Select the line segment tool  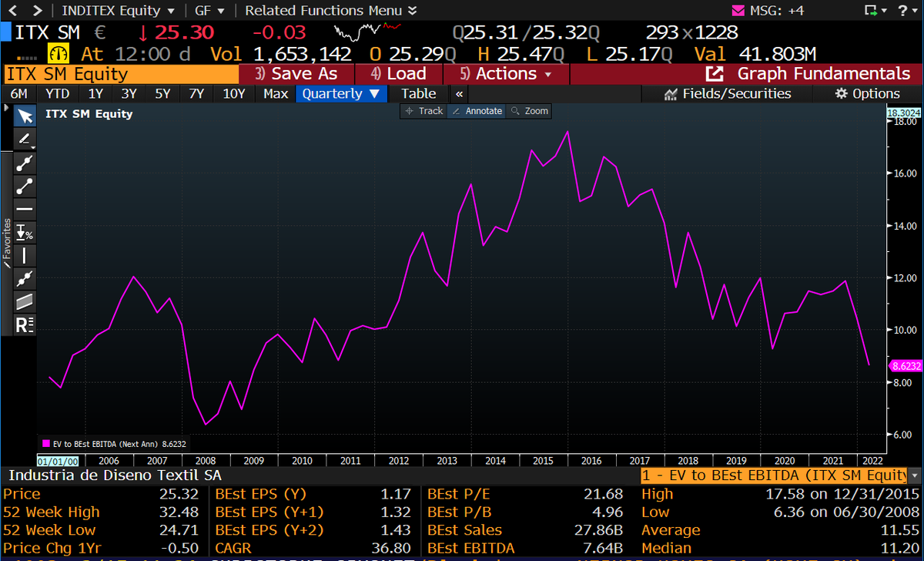[25, 186]
